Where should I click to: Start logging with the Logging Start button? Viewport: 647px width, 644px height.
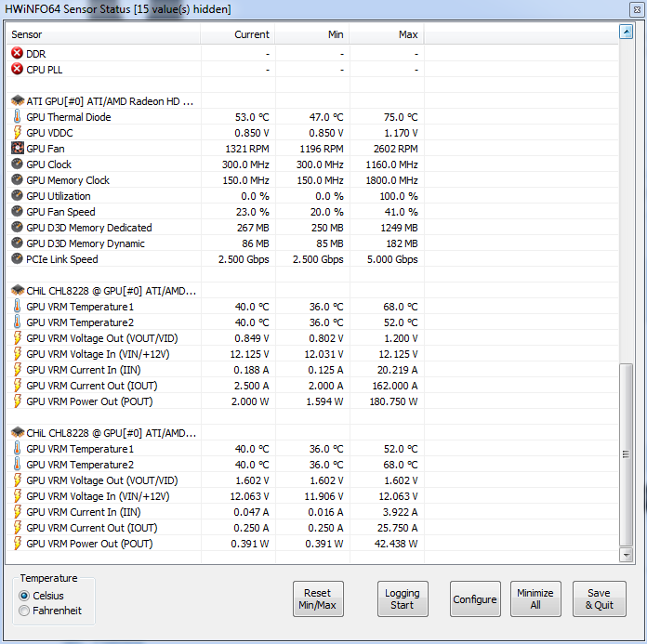click(403, 598)
